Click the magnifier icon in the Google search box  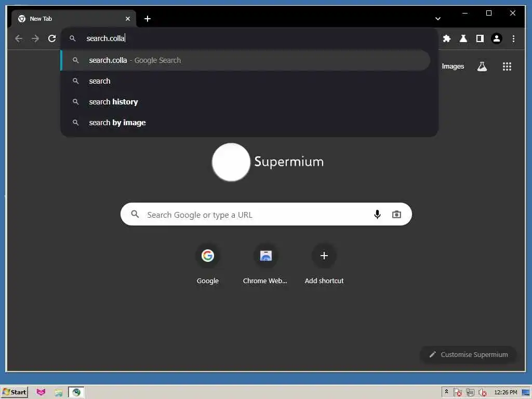click(x=135, y=214)
